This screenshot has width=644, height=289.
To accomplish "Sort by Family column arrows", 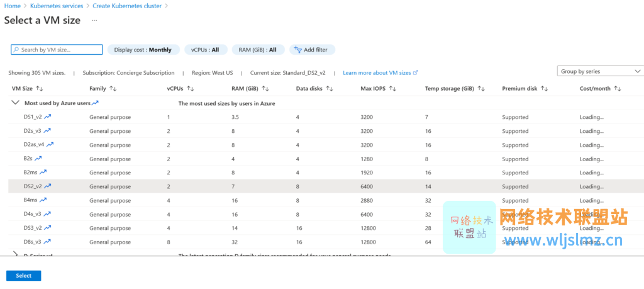I will click(x=113, y=88).
